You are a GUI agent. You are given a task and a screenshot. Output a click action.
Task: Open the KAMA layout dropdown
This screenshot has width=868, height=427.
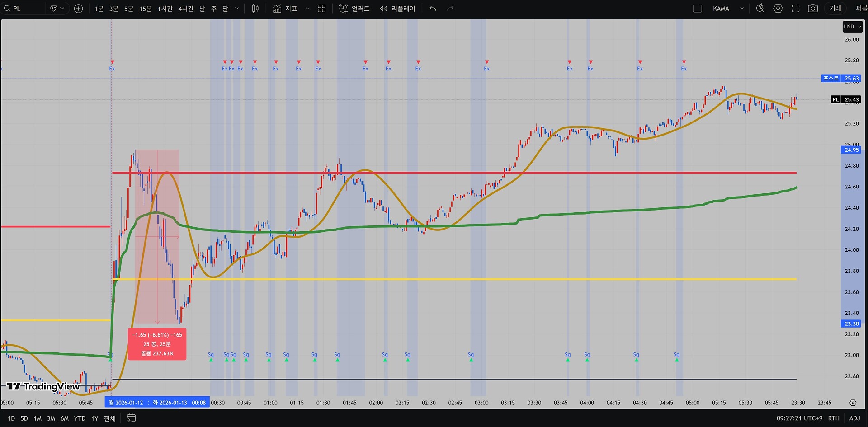742,9
